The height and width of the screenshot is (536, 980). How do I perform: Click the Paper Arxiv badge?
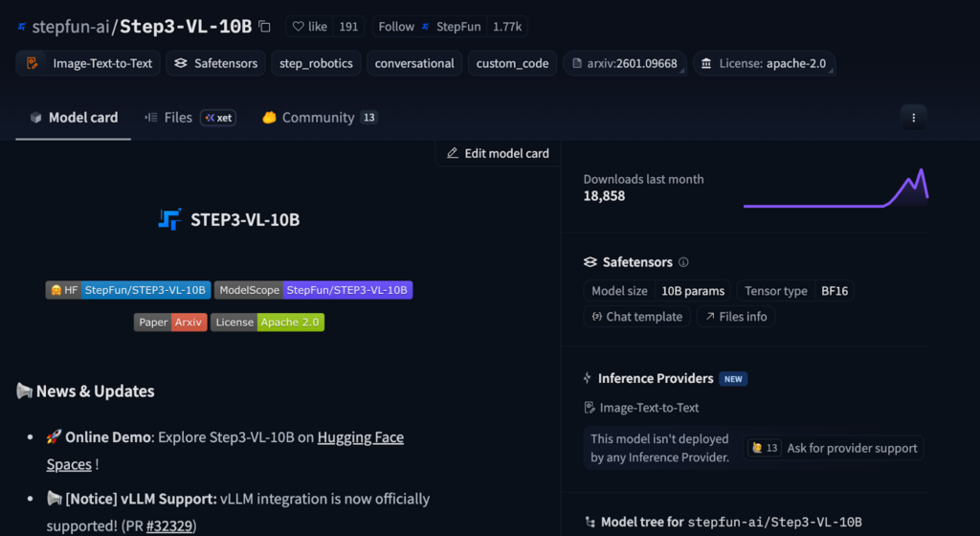coord(170,323)
